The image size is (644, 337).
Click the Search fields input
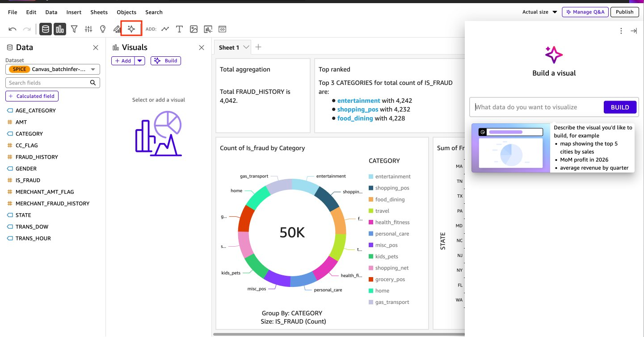[x=53, y=83]
